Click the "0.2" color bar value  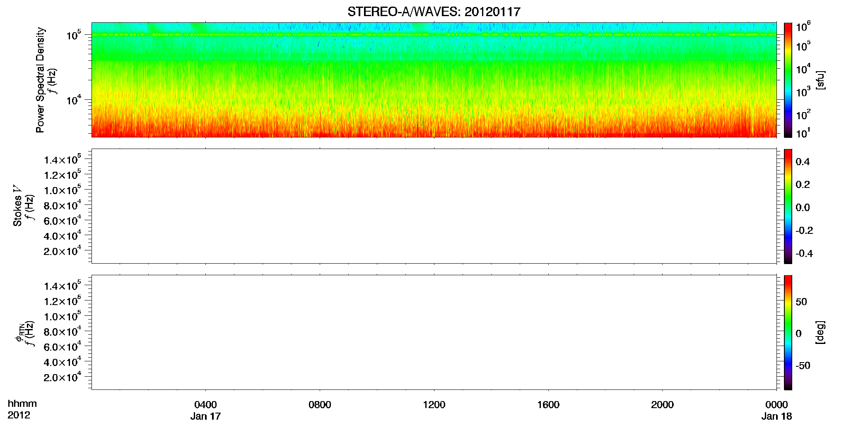(803, 185)
